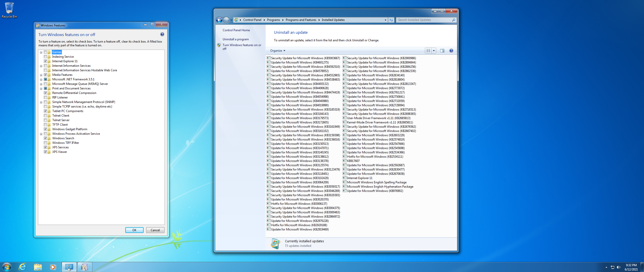Expand Microsoft Message Queue (MSMQ) Server node
Image resolution: width=644 pixels, height=272 pixels.
pos(41,84)
